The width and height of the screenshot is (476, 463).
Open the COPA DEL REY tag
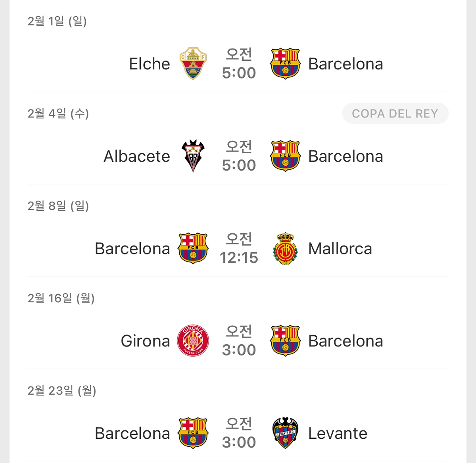click(395, 113)
